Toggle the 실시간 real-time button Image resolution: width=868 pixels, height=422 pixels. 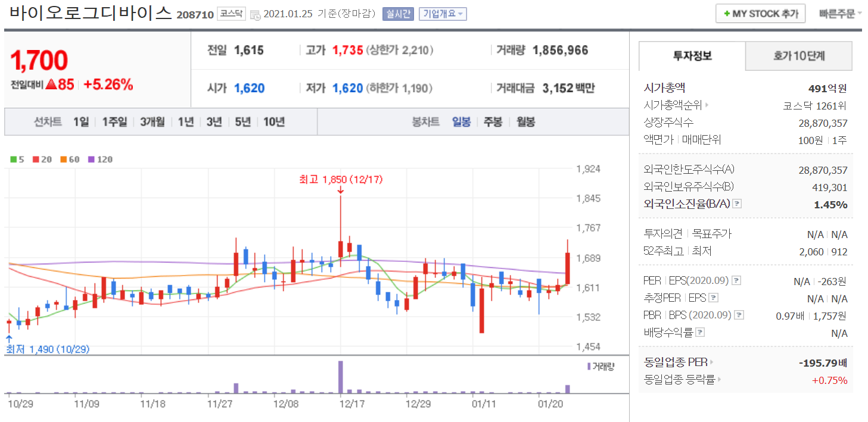pos(398,14)
